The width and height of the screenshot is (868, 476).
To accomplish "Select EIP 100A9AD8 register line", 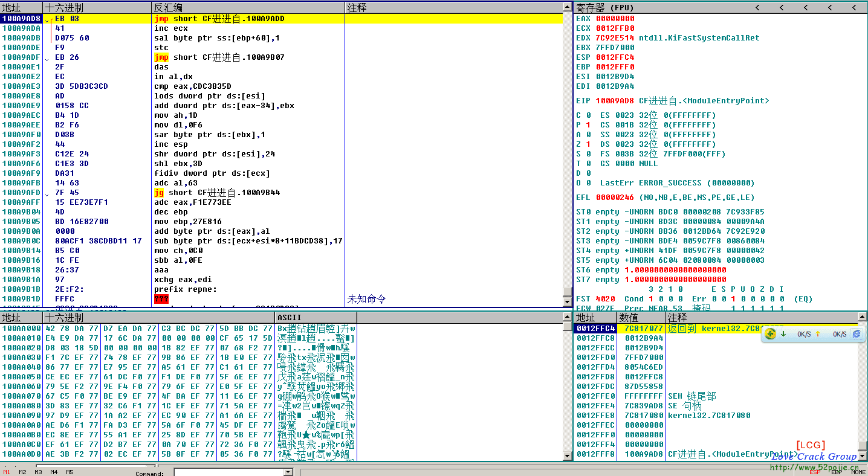I will (673, 101).
